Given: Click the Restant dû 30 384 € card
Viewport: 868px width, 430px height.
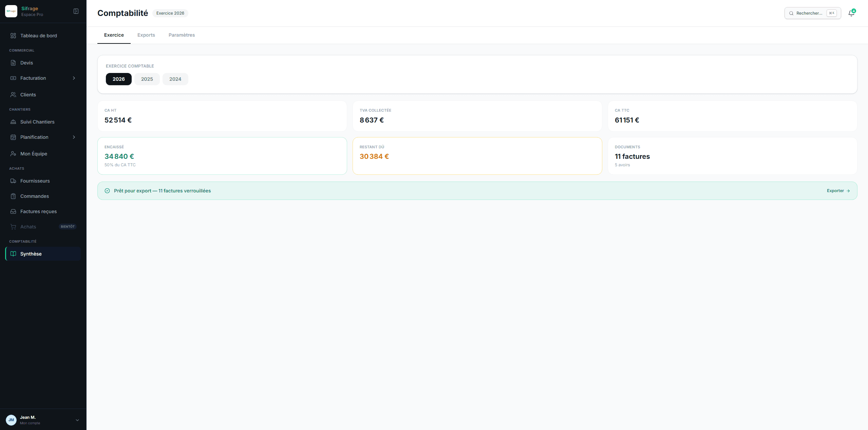Looking at the screenshot, I should point(477,156).
